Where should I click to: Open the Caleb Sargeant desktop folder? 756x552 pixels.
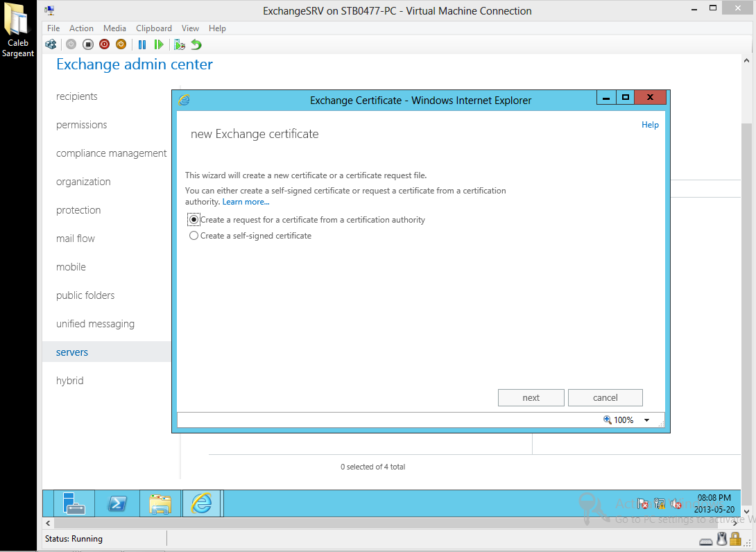(18, 31)
